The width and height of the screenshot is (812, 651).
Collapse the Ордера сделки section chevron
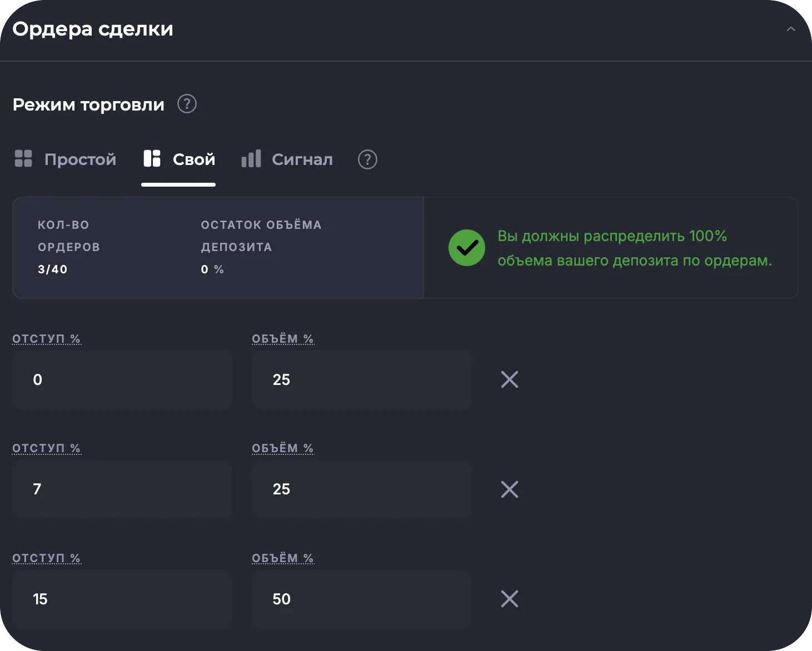[790, 29]
